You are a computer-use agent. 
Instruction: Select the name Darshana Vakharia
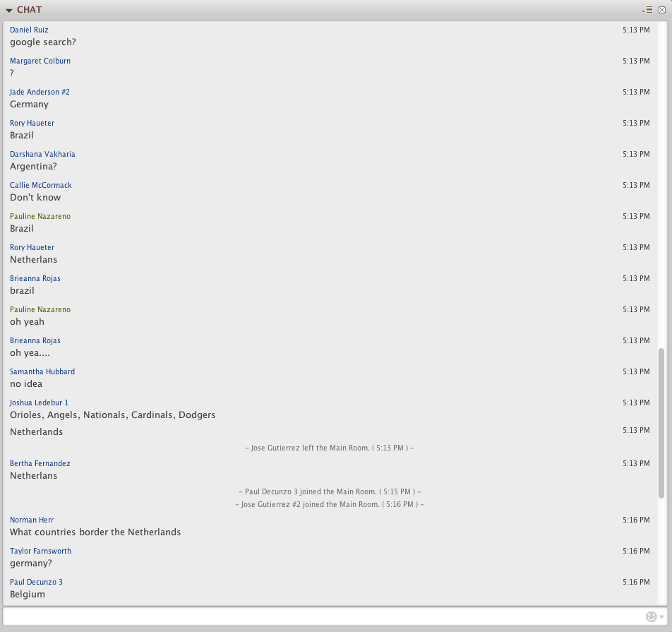coord(42,154)
